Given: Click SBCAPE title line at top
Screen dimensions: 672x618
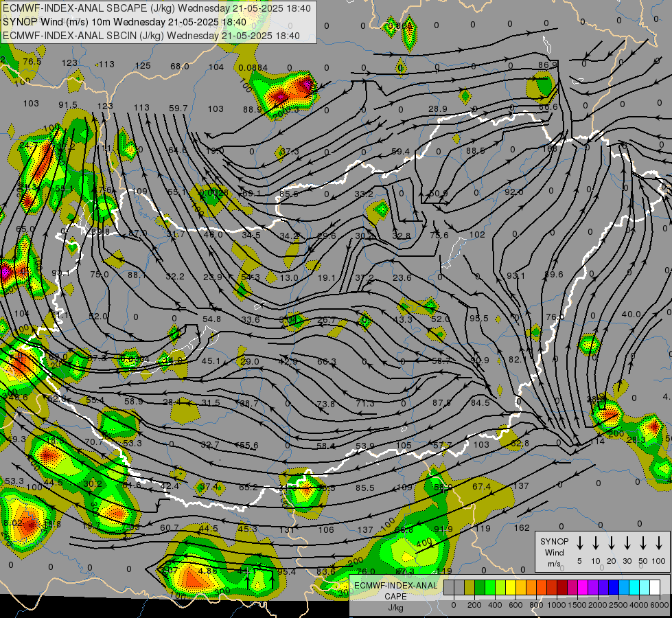Looking at the screenshot, I should (x=157, y=8).
